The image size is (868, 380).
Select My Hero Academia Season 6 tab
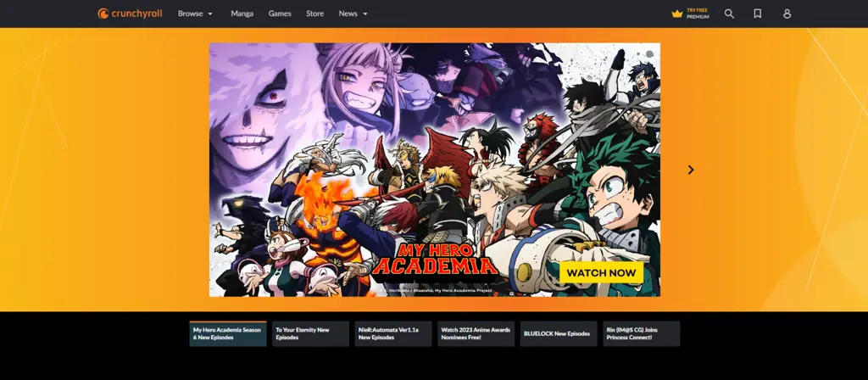click(x=227, y=333)
